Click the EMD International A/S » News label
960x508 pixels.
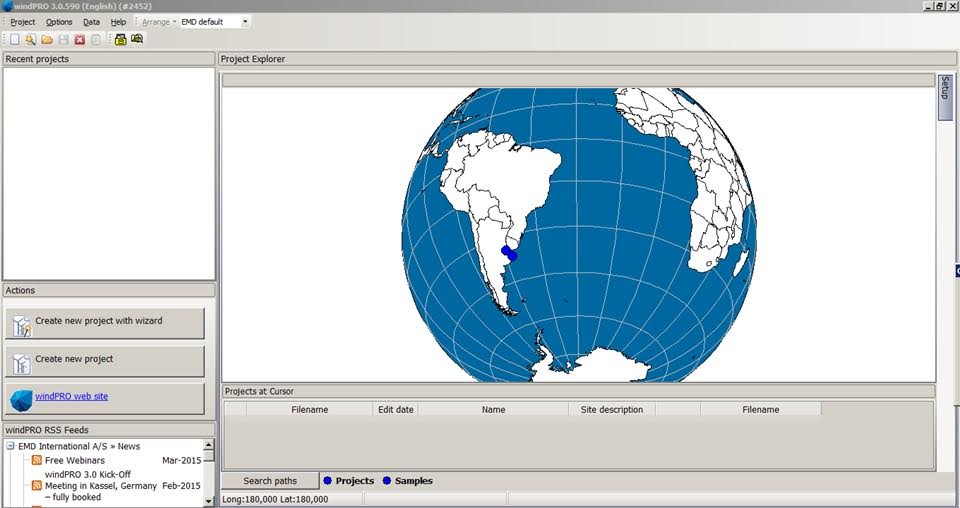click(79, 446)
